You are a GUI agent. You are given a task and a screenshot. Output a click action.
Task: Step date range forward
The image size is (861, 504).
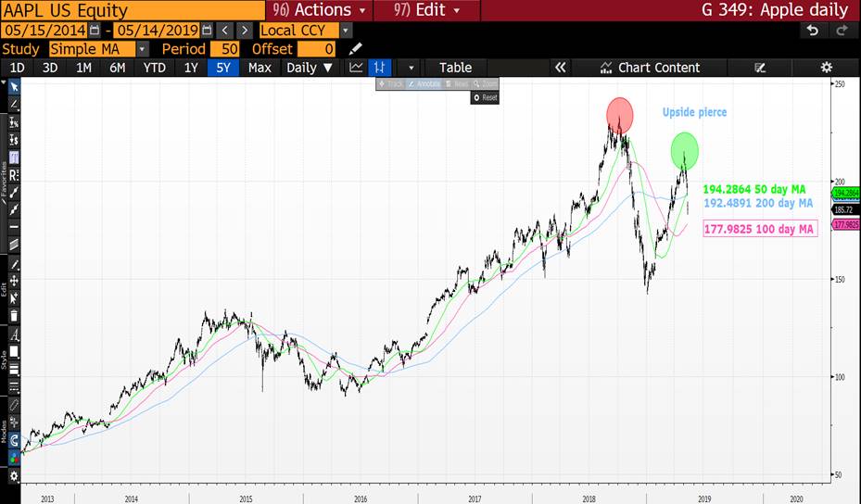coord(245,31)
